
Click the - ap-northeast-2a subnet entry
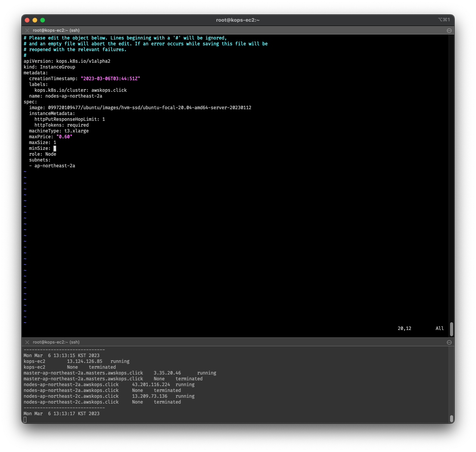(52, 166)
